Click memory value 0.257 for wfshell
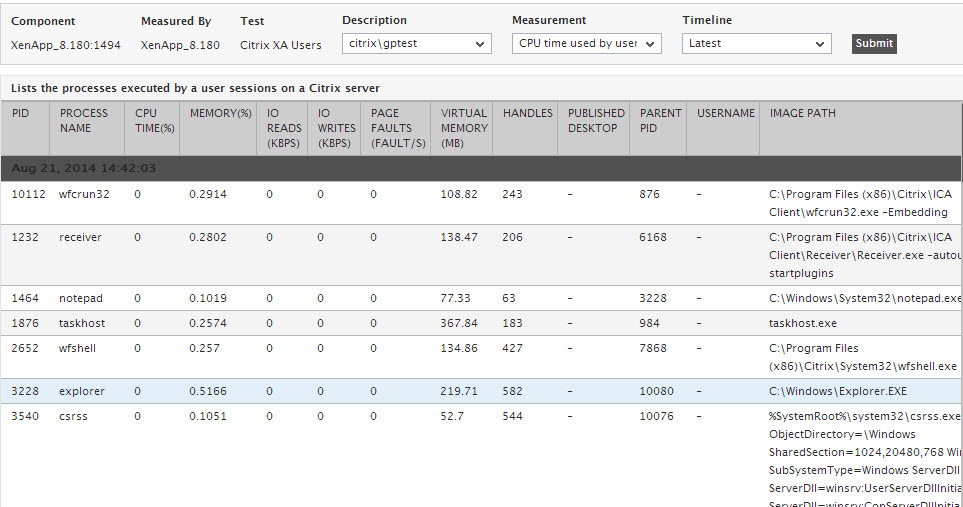Screen dimensions: 963x507 tap(204, 348)
